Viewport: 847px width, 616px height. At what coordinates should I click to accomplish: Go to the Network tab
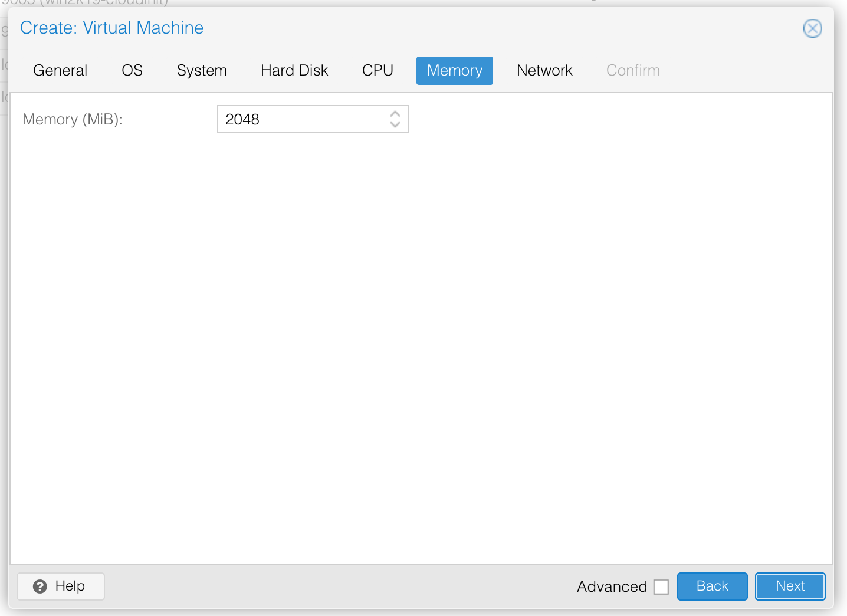(544, 70)
